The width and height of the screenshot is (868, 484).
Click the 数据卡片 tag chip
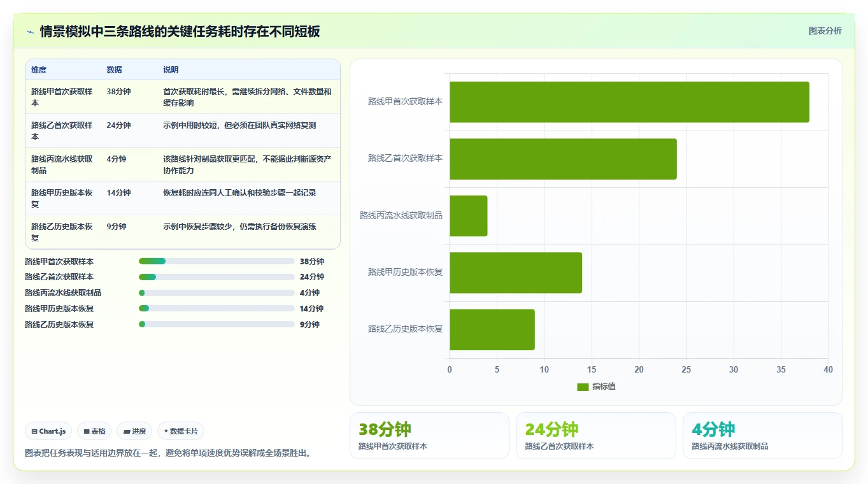point(181,431)
